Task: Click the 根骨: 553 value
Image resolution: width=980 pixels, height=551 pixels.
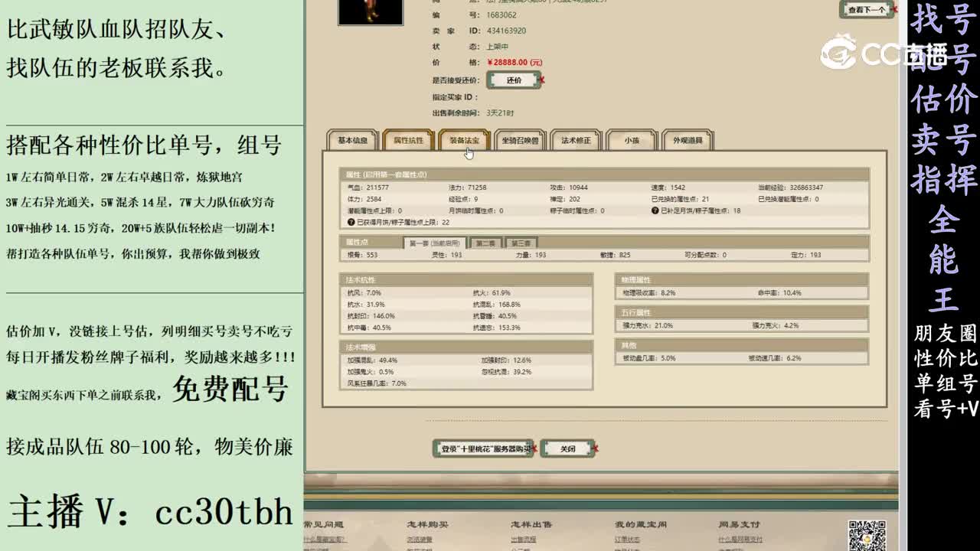Action: 363,255
